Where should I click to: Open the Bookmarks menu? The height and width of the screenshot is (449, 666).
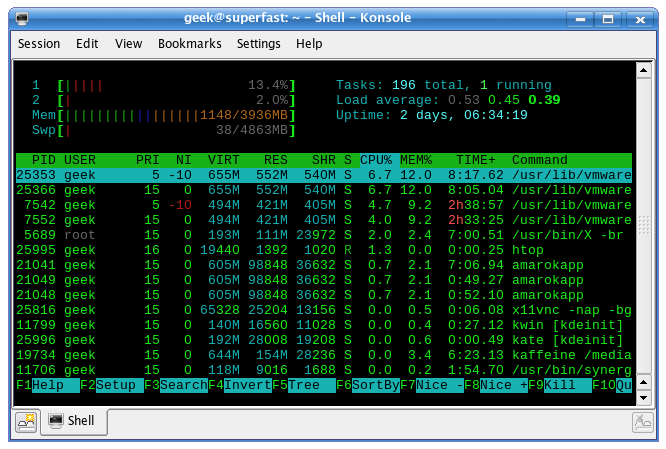(189, 44)
